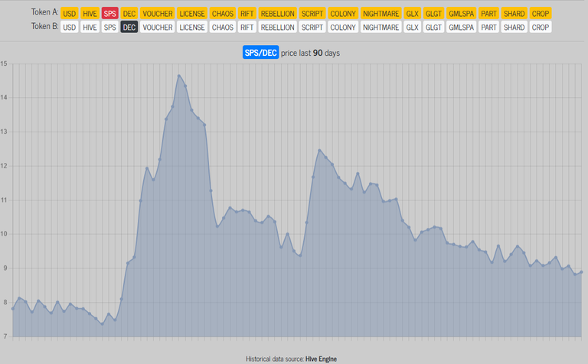This screenshot has width=588, height=364.
Task: Click the 'price last 90 days' title text
Action: pyautogui.click(x=311, y=53)
